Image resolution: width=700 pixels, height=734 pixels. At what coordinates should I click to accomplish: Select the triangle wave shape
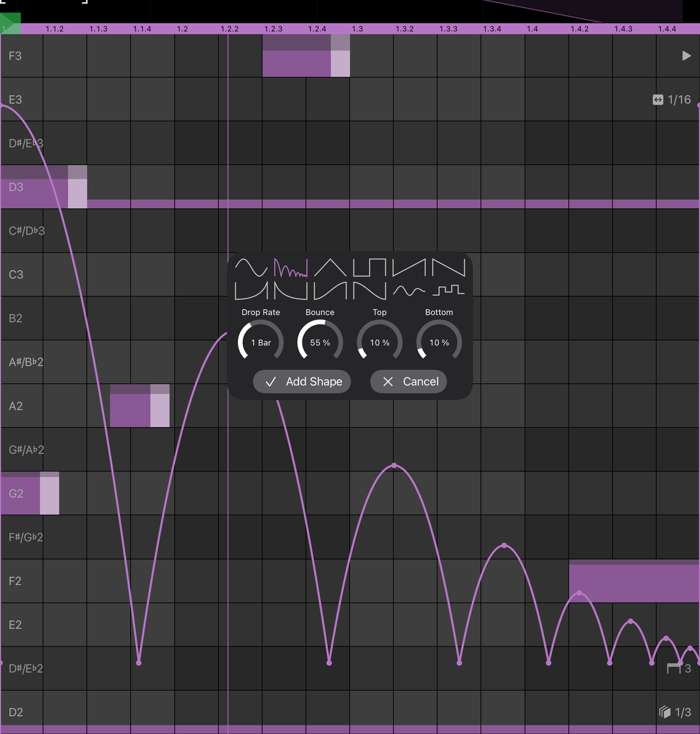click(x=330, y=268)
